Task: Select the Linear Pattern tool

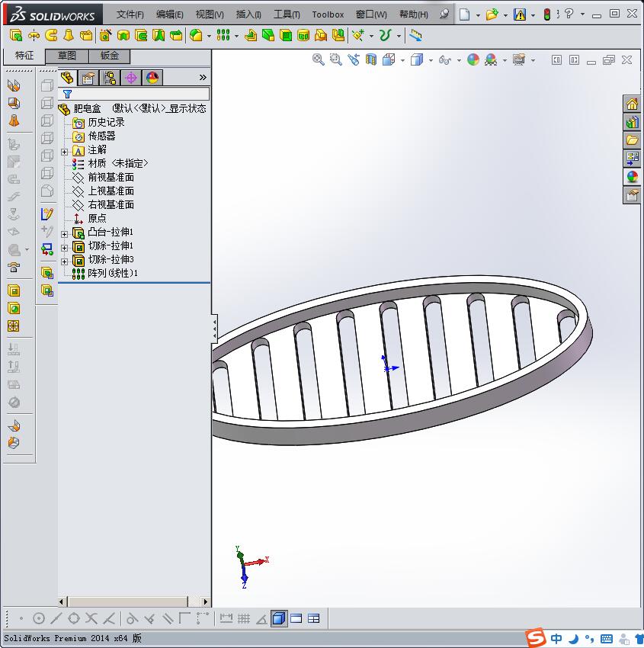Action: (223, 36)
